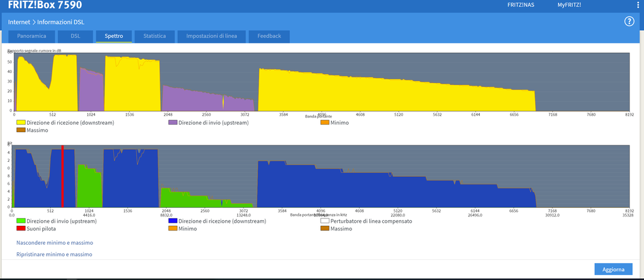This screenshot has height=280, width=644.
Task: Click the yellow downstream legend swatch
Action: pyautogui.click(x=21, y=123)
